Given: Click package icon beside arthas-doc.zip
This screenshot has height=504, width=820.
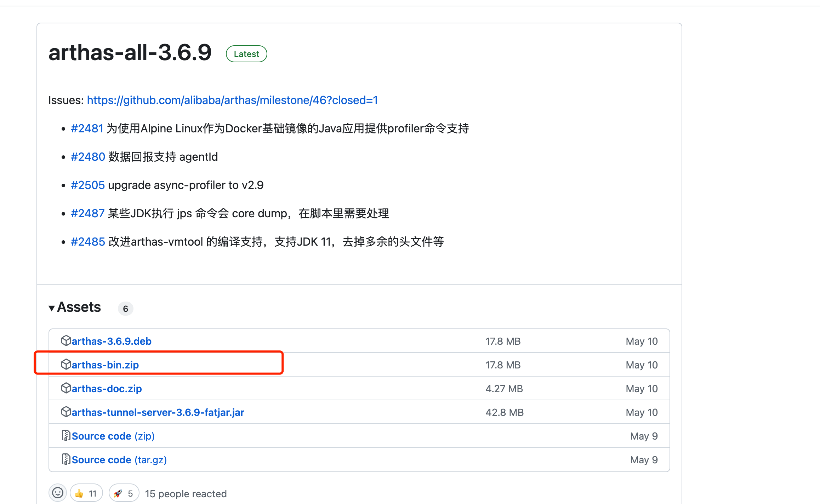Looking at the screenshot, I should 66,388.
